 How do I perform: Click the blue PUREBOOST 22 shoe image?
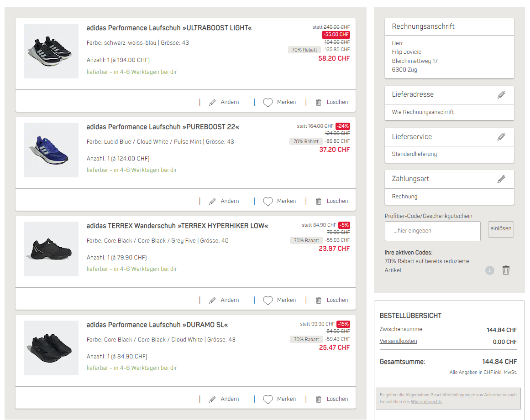point(51,150)
